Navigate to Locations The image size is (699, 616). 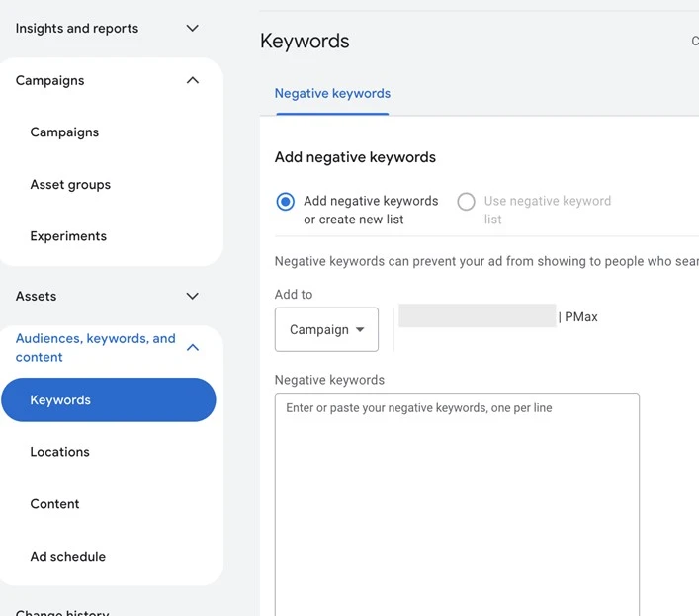59,452
